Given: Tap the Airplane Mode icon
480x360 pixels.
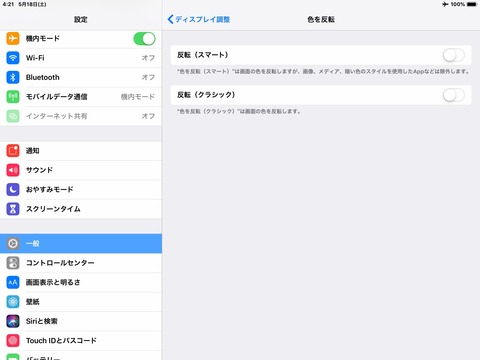Looking at the screenshot, I should click(x=13, y=38).
